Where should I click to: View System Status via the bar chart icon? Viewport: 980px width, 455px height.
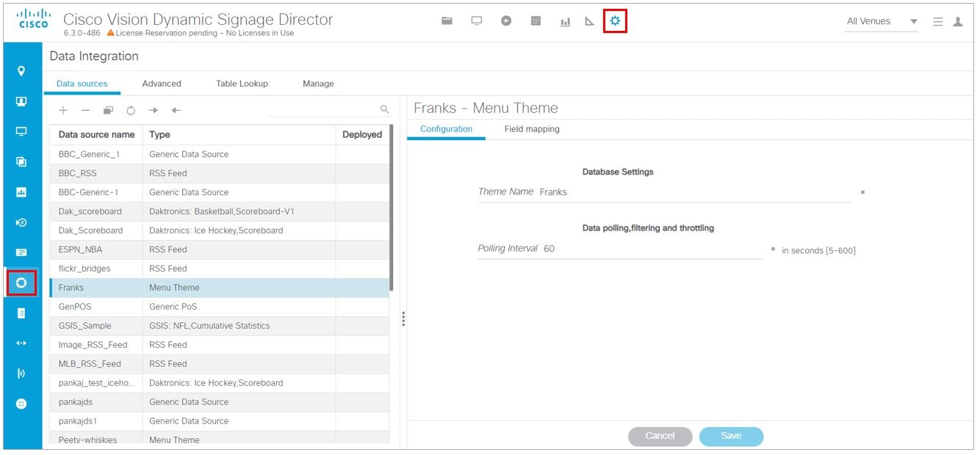point(564,21)
